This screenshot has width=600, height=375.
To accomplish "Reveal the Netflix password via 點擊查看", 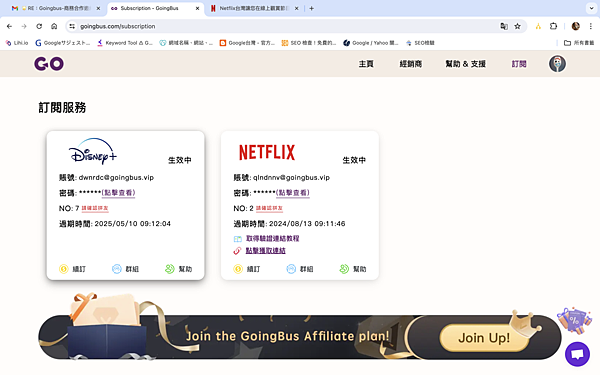I will point(293,193).
